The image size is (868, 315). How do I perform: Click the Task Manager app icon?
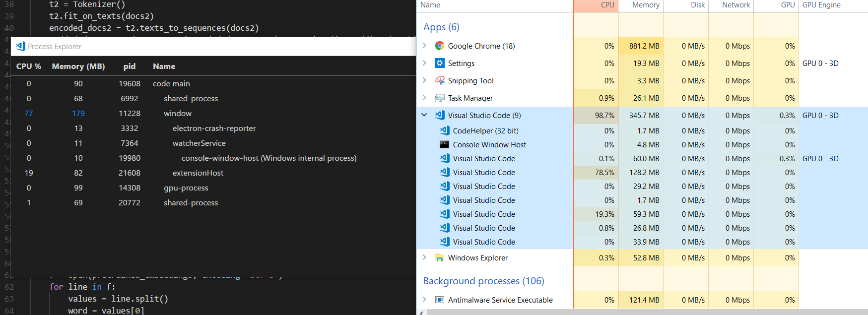[439, 98]
